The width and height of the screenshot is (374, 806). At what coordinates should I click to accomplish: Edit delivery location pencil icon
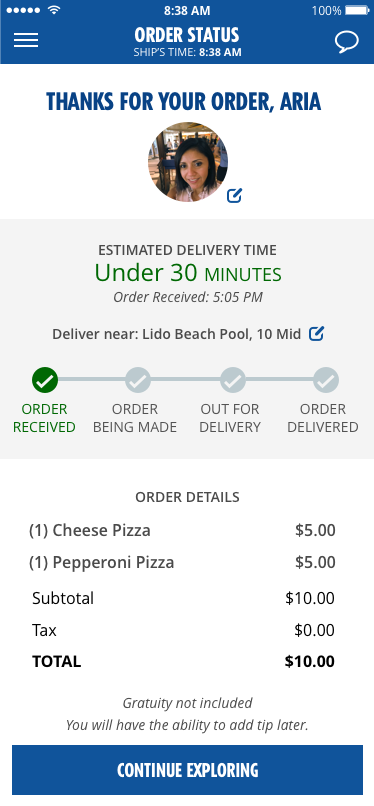(316, 334)
